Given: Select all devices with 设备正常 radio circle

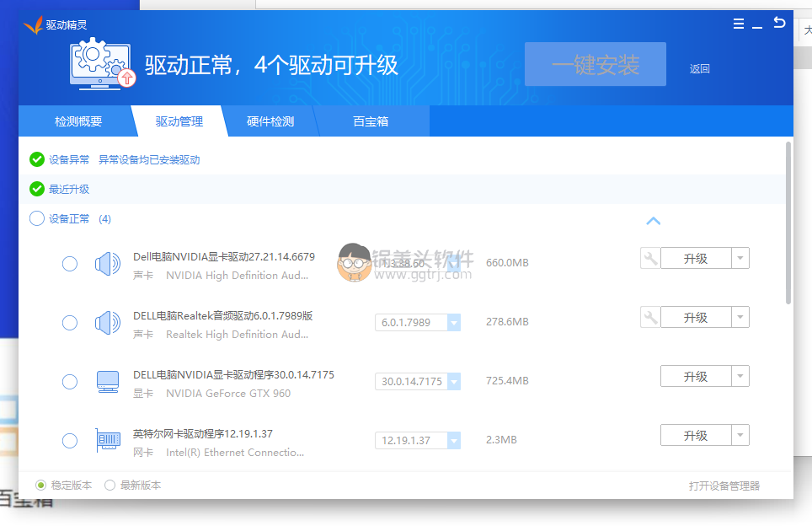Looking at the screenshot, I should 37,218.
